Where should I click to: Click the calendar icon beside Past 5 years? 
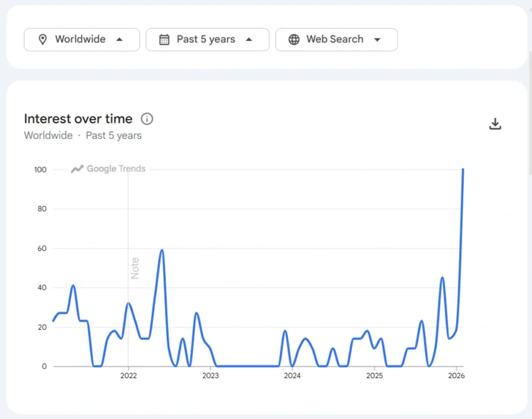tap(164, 39)
